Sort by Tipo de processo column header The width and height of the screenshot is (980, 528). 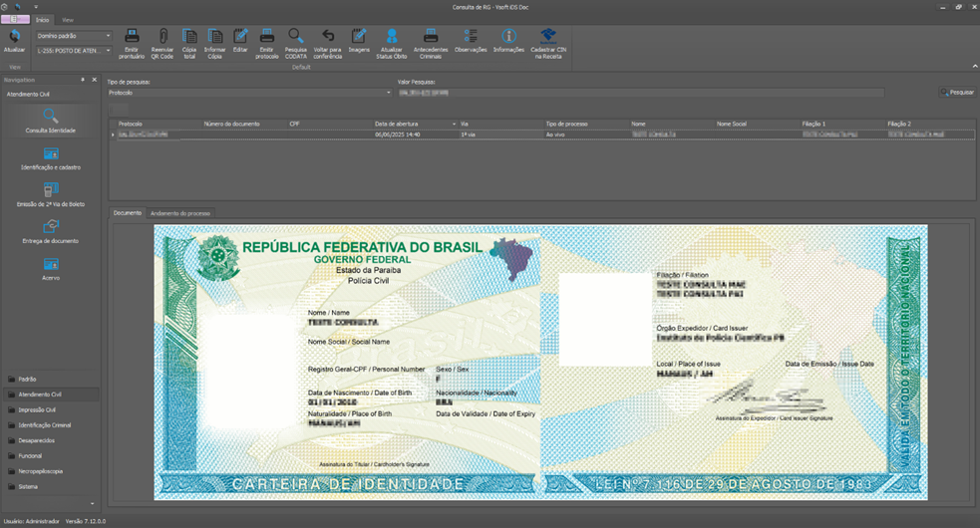[x=587, y=124]
